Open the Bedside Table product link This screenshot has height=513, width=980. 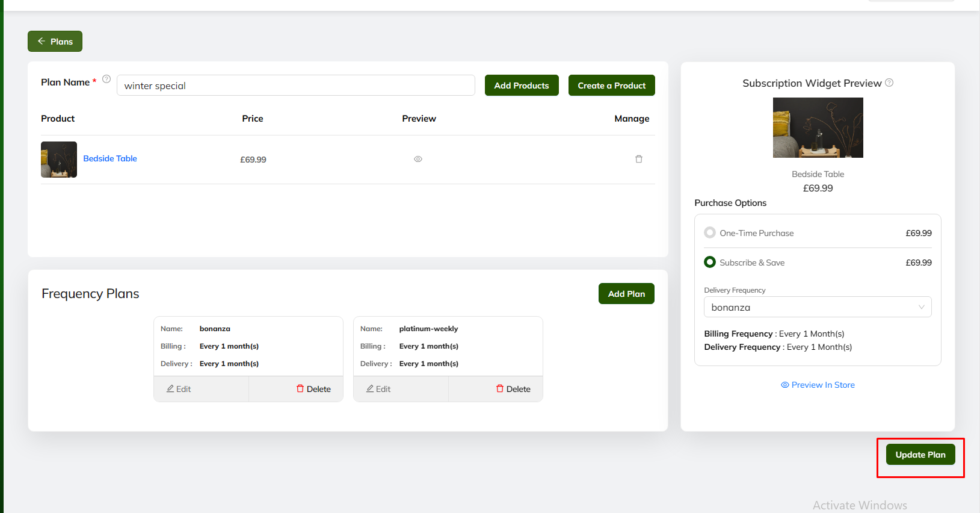pos(110,158)
